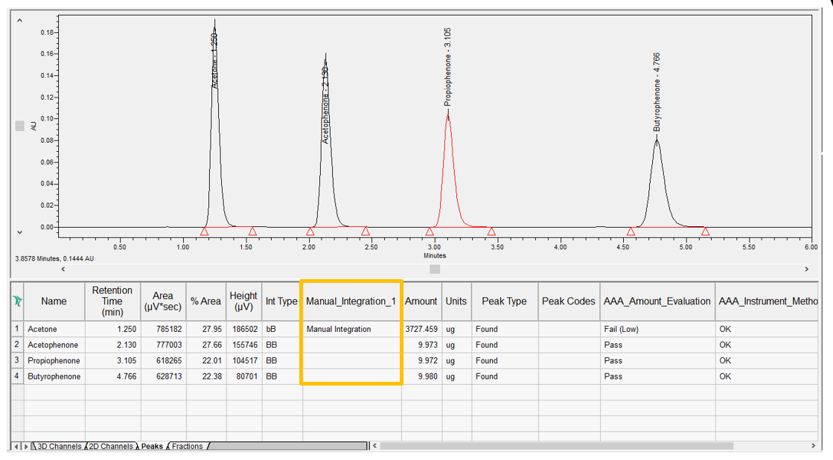Screen dimensions: 833x460
Task: Select the Peaks tab
Action: coord(152,446)
